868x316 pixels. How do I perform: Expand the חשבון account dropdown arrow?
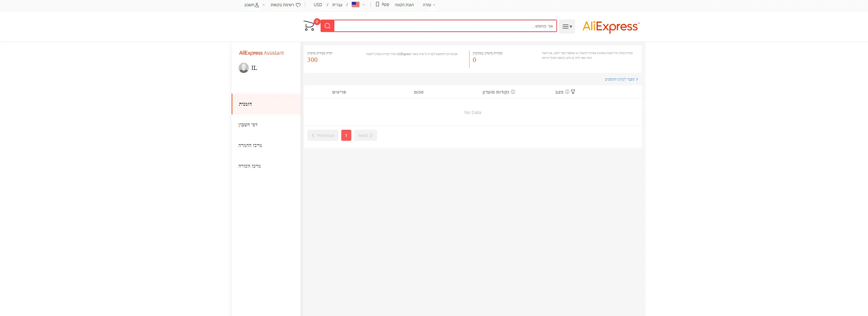click(x=264, y=5)
